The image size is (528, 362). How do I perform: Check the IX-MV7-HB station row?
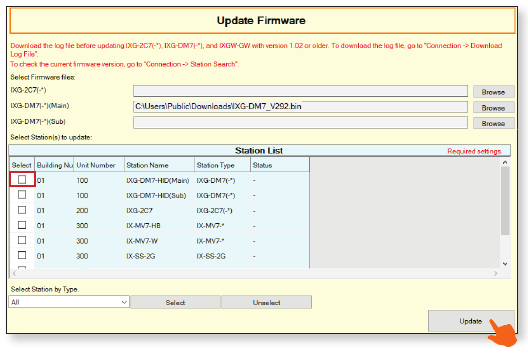[22, 225]
